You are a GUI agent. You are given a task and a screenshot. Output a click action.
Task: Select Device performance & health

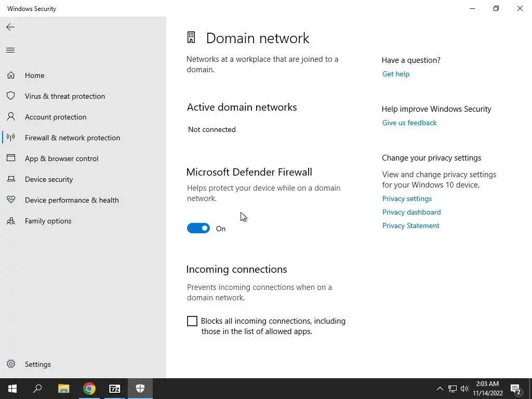coord(72,200)
